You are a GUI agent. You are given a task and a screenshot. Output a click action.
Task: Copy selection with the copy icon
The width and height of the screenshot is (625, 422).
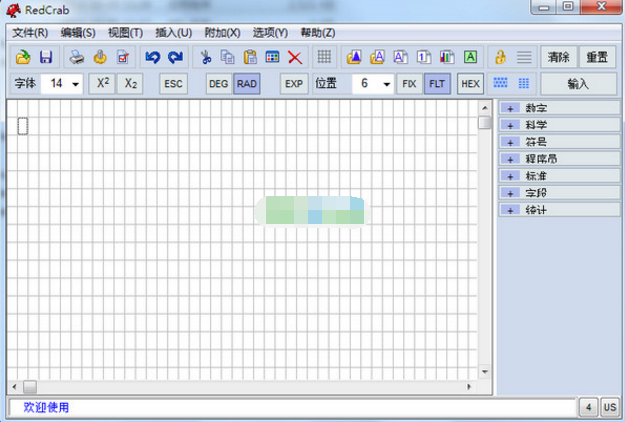228,57
